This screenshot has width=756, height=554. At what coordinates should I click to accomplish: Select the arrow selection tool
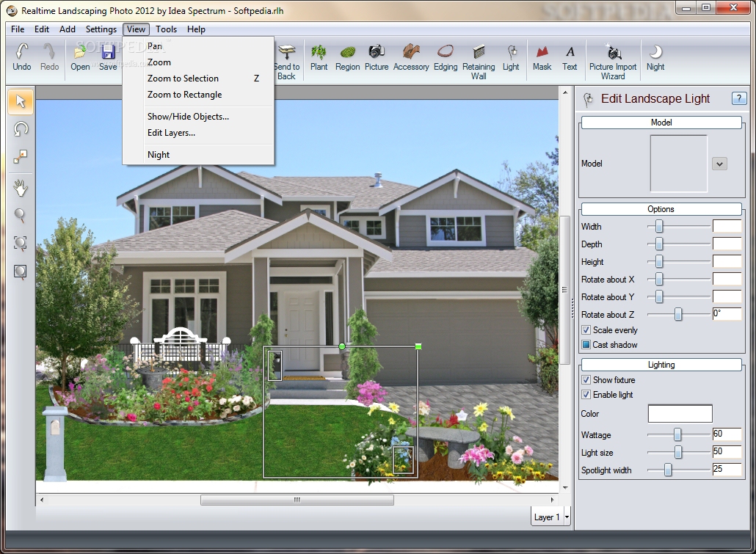(x=21, y=101)
